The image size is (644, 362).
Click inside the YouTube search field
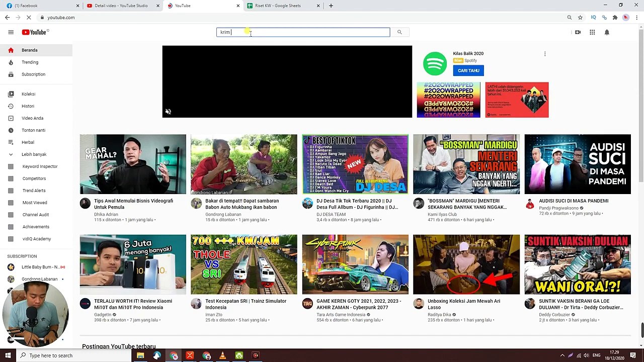tap(303, 32)
